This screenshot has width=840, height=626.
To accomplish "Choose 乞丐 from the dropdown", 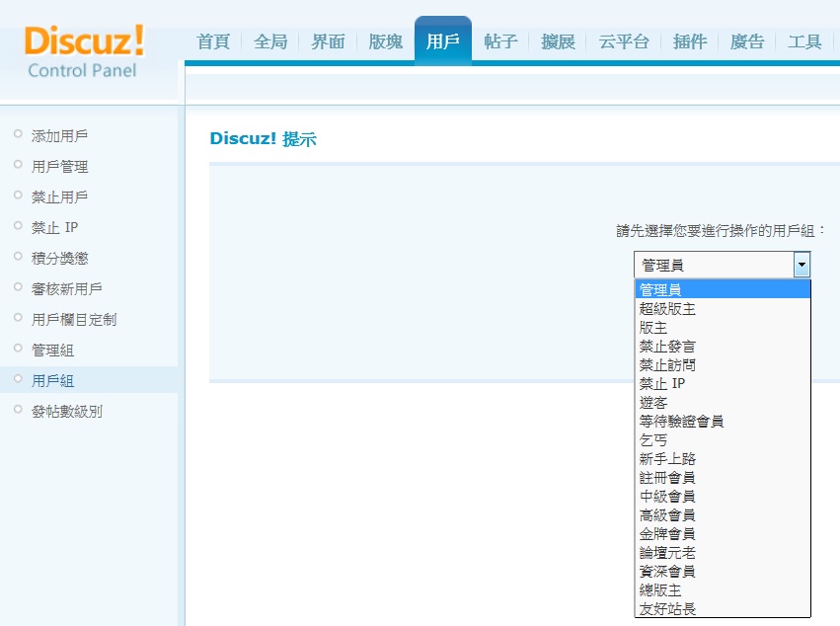I will [x=723, y=440].
